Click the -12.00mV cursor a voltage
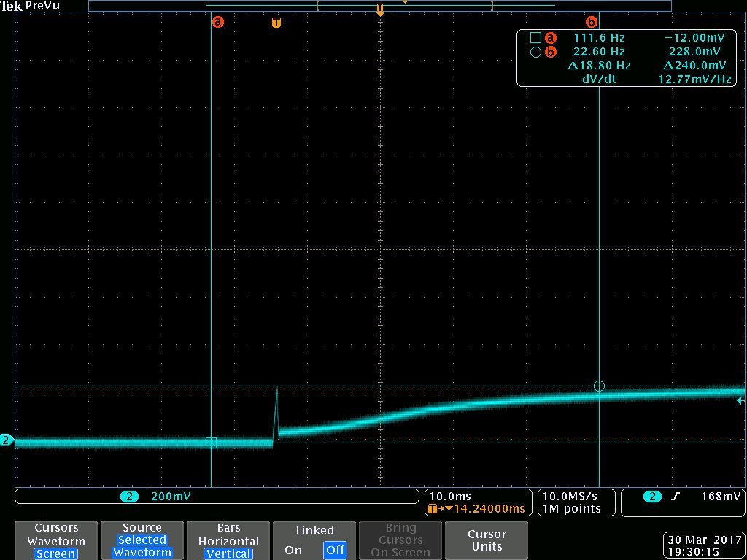 pyautogui.click(x=693, y=38)
